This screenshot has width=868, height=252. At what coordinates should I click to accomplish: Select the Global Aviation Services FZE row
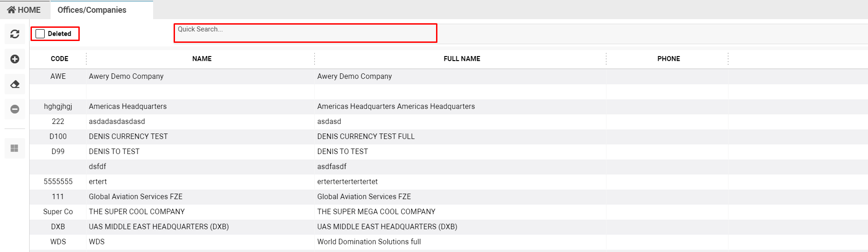(x=449, y=197)
